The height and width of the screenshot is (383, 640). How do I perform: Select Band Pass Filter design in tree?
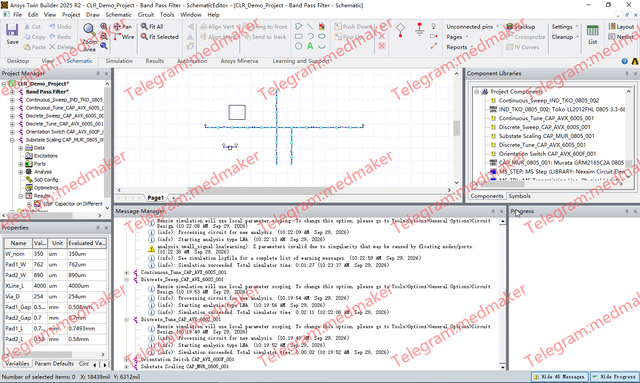47,92
